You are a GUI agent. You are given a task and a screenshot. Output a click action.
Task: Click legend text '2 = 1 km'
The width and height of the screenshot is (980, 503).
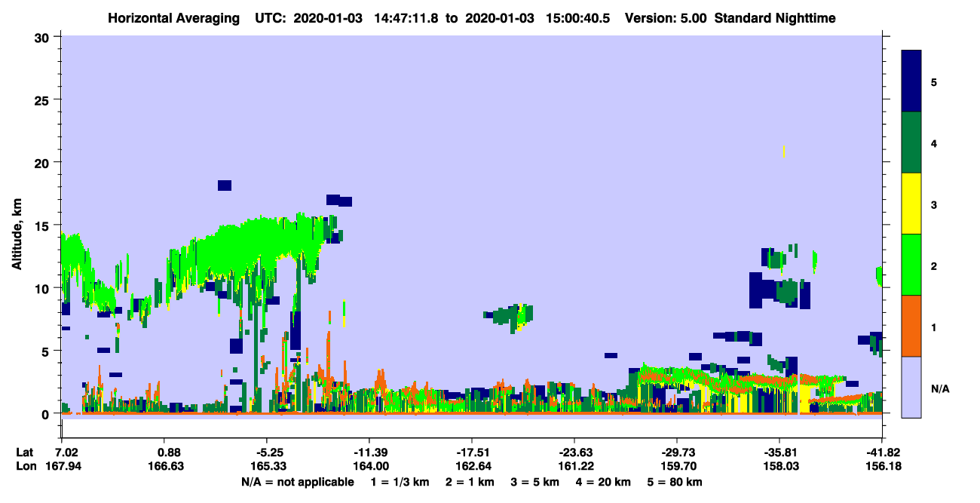(470, 481)
